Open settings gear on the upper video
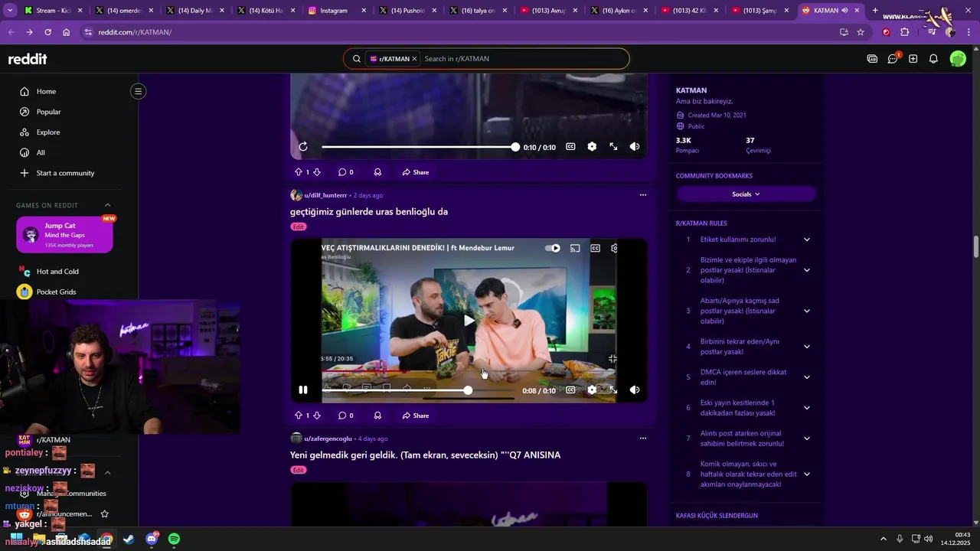Viewport: 980px width, 551px height. click(x=592, y=146)
